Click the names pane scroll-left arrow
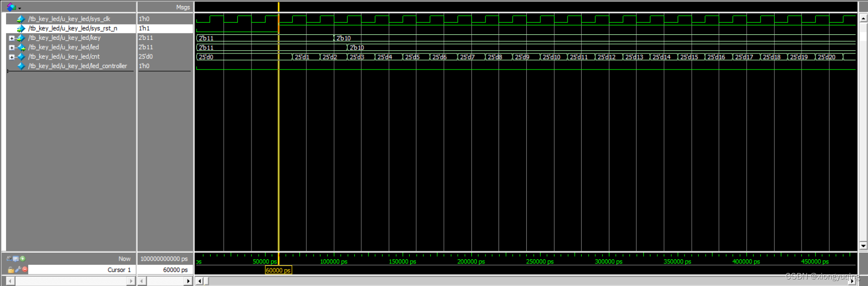Screen dimensions: 868x286 pyautogui.click(x=10, y=281)
